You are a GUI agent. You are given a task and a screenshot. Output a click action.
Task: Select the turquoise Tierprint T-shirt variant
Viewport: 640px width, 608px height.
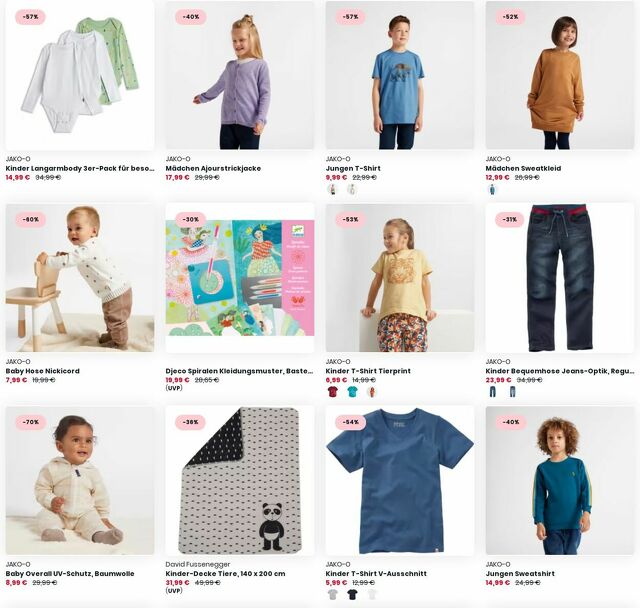pos(352,392)
